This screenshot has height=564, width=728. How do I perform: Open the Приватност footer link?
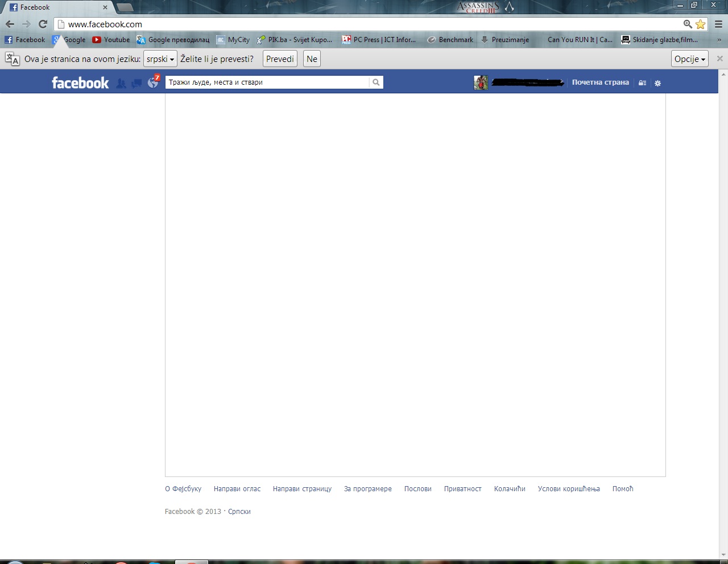pos(463,489)
